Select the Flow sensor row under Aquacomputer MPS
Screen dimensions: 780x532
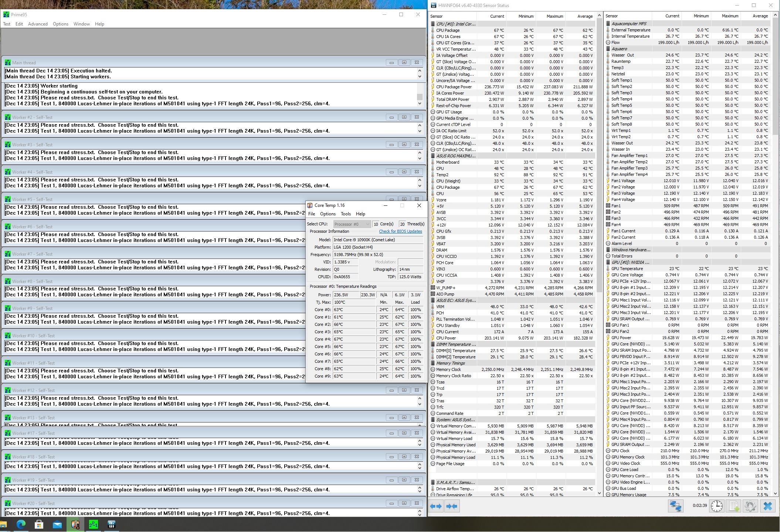(688, 42)
